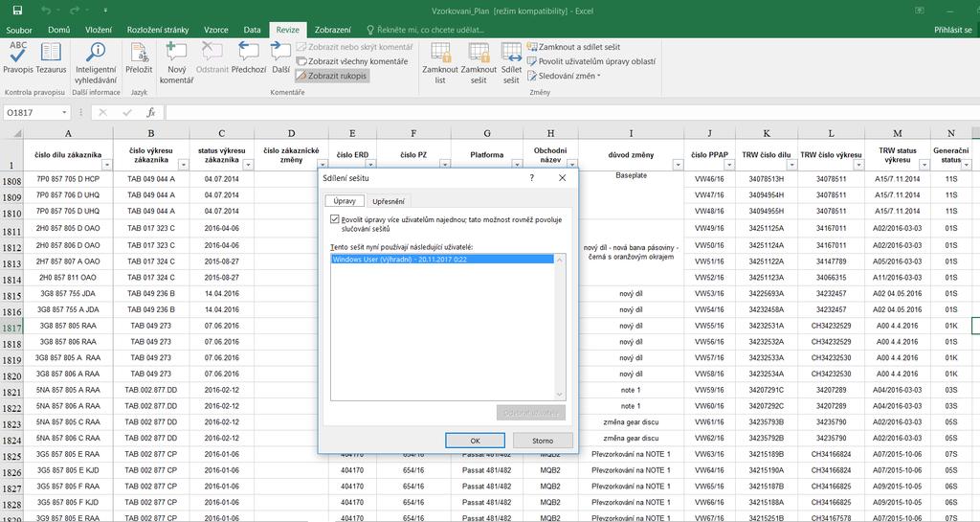The image size is (980, 522).
Task: Select the Upřesnění tab in dialog
Action: (x=389, y=201)
